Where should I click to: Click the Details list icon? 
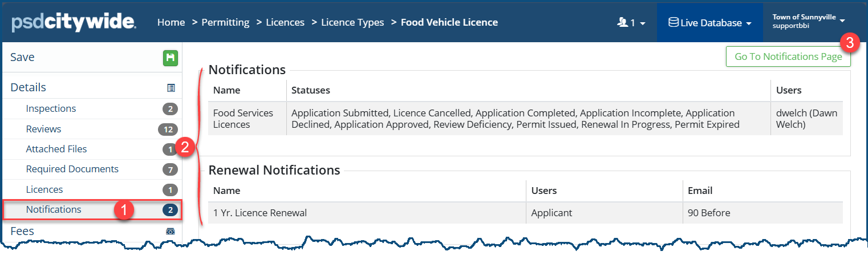(171, 88)
